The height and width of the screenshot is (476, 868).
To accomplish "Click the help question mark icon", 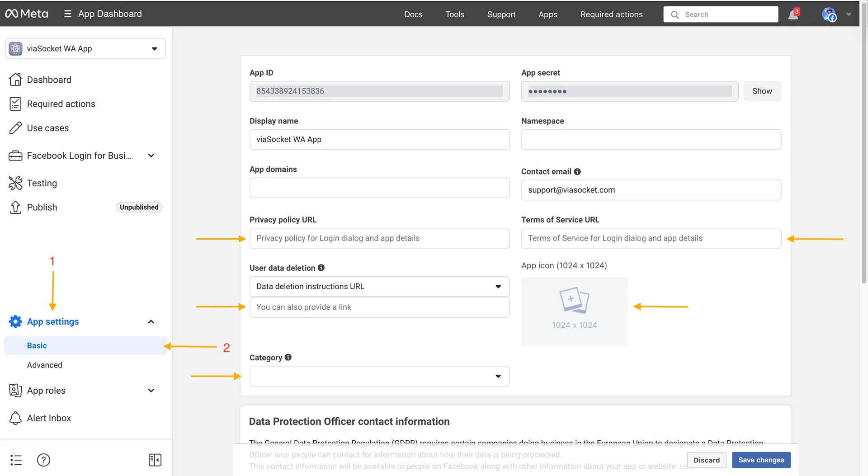I will click(x=43, y=460).
